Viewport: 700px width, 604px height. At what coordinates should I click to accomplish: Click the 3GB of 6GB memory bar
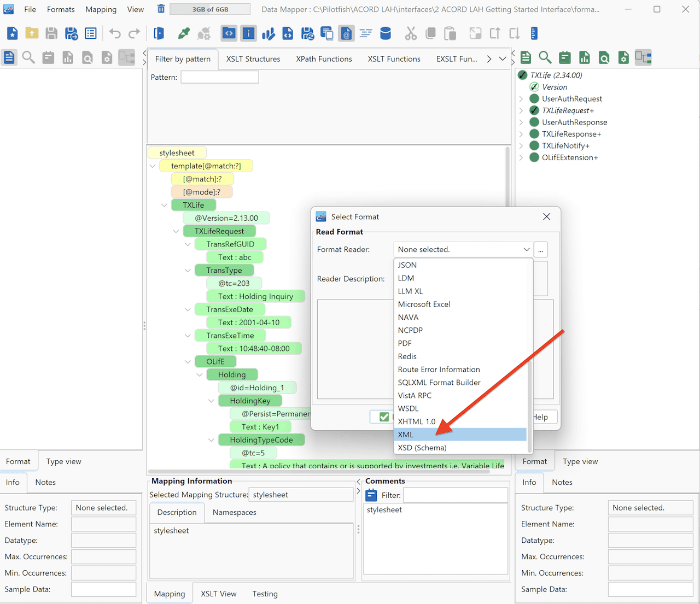click(210, 9)
